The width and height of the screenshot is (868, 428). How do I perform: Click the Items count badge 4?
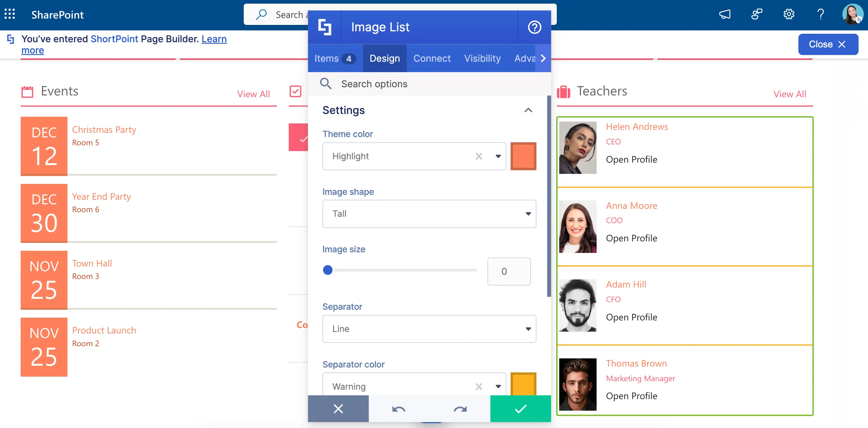coord(349,59)
